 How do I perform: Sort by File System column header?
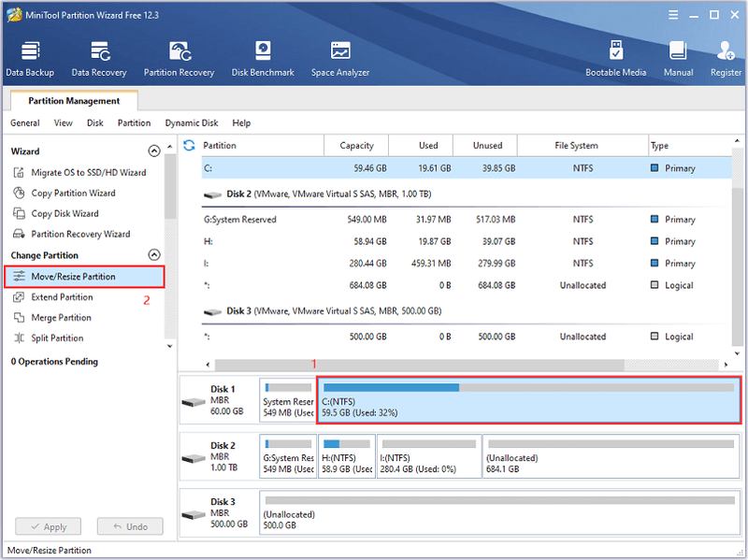583,146
